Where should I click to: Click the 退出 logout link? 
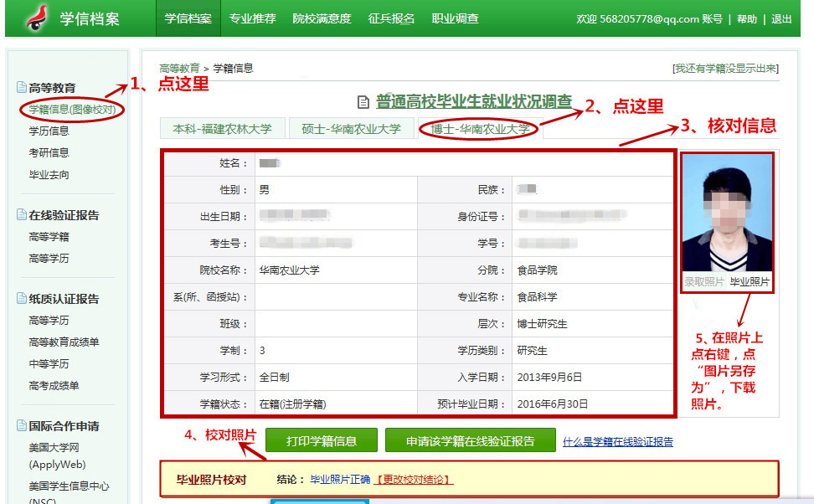click(x=781, y=19)
